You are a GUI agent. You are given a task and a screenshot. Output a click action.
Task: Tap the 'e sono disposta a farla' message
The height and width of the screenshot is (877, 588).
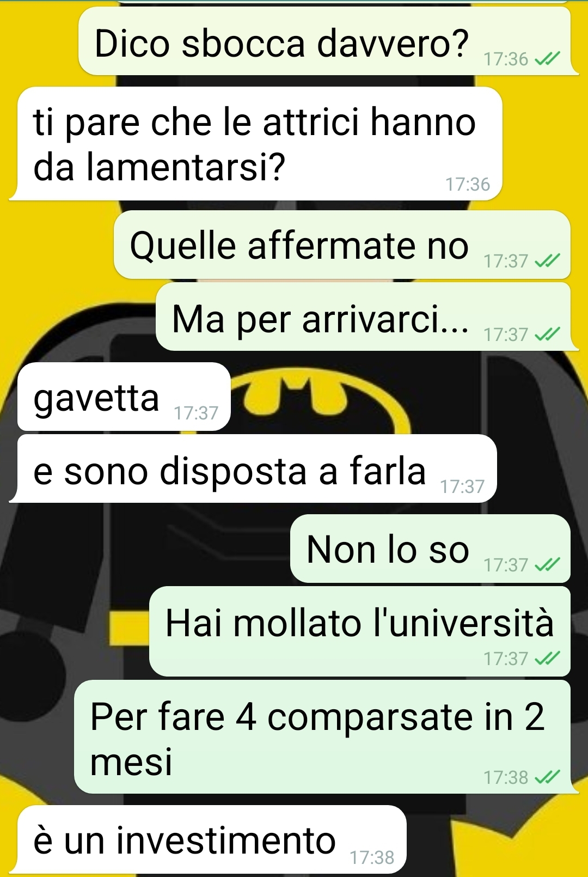click(253, 468)
